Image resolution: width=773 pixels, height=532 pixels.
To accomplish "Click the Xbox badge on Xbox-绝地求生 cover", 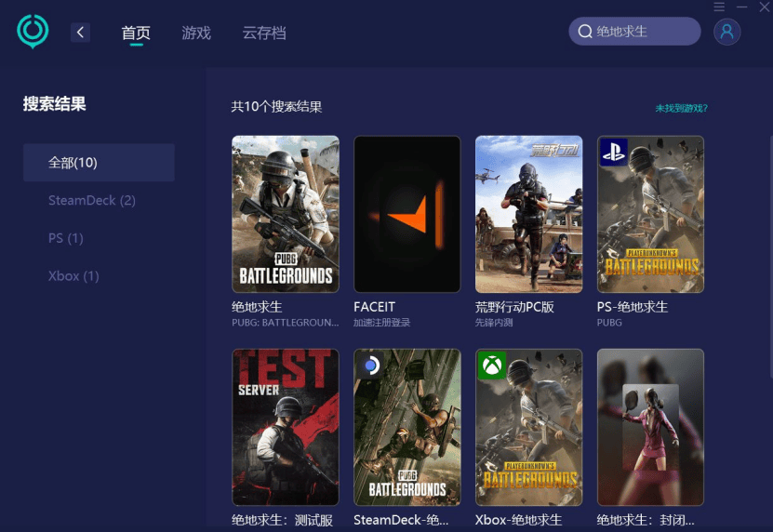I will [491, 366].
